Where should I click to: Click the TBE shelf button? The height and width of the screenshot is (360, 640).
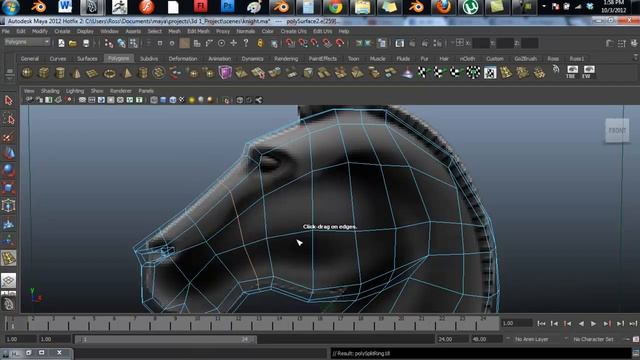(572, 72)
